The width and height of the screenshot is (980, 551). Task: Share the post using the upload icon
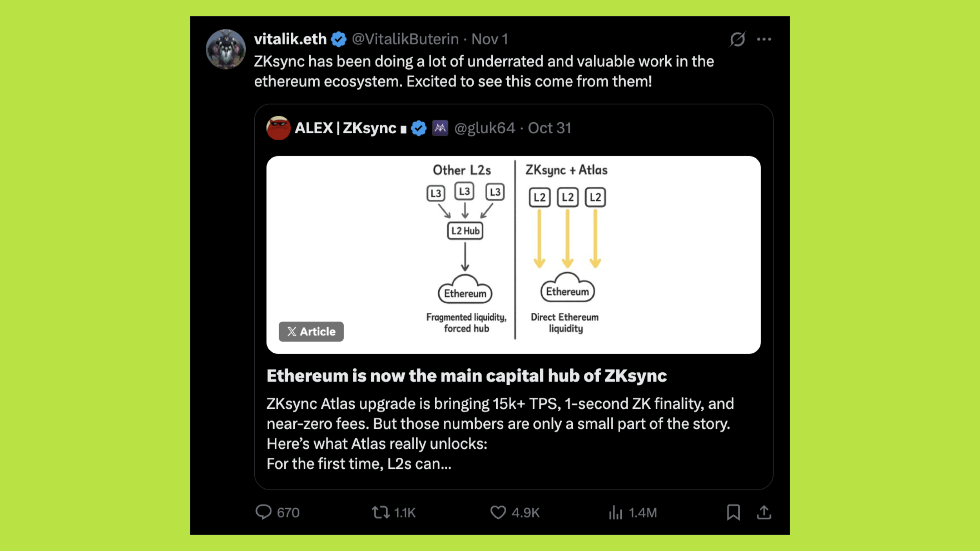(x=764, y=513)
